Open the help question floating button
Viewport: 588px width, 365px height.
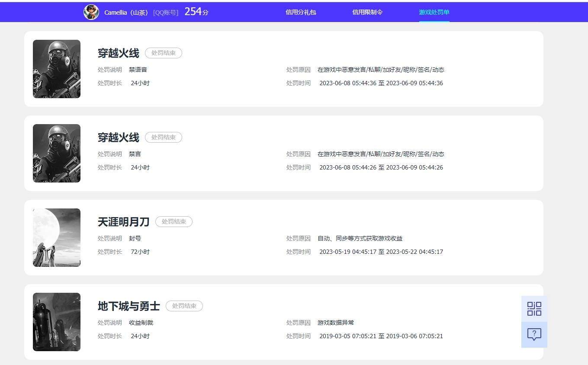(x=534, y=335)
